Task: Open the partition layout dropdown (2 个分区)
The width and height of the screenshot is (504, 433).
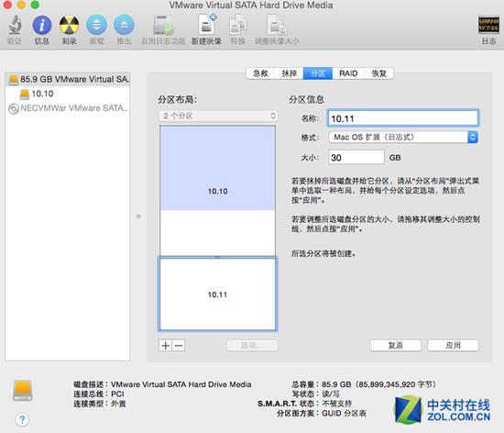Action: pos(218,116)
